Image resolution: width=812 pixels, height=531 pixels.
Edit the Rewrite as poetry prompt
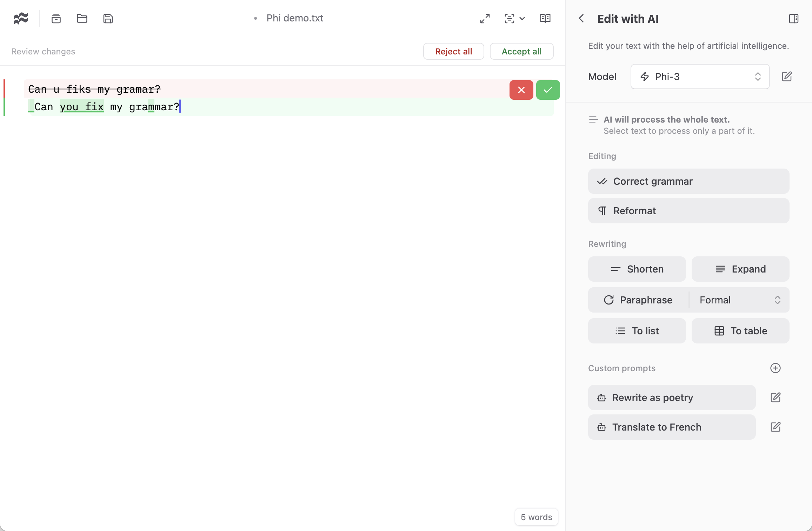[x=775, y=398]
